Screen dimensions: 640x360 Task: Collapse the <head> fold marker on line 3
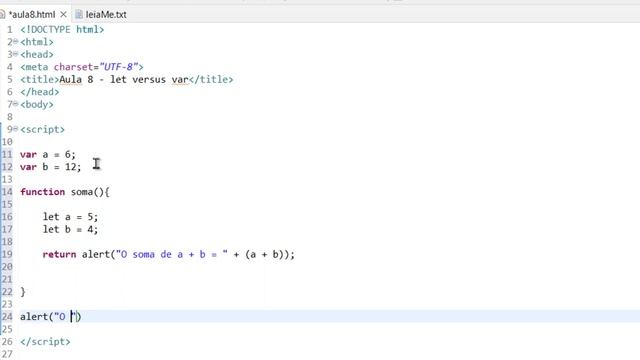tap(16, 54)
